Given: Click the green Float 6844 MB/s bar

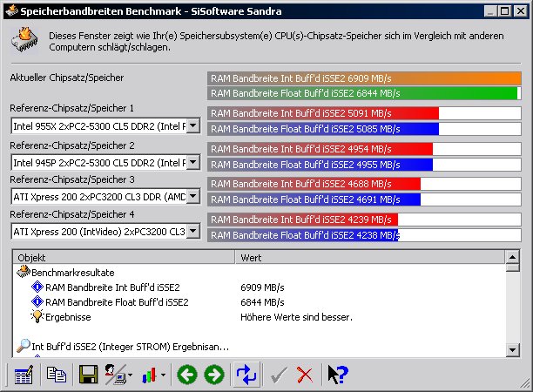Looking at the screenshot, I should (x=362, y=93).
